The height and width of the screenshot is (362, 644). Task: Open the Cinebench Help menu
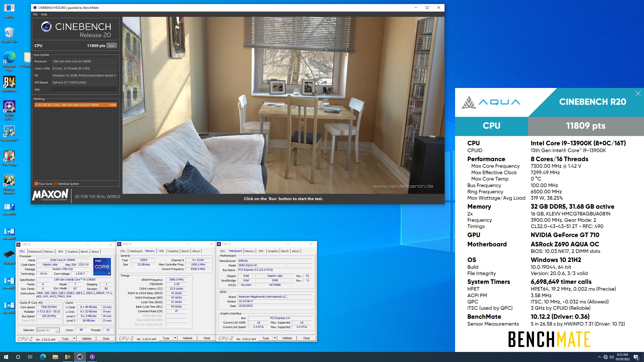(x=44, y=14)
